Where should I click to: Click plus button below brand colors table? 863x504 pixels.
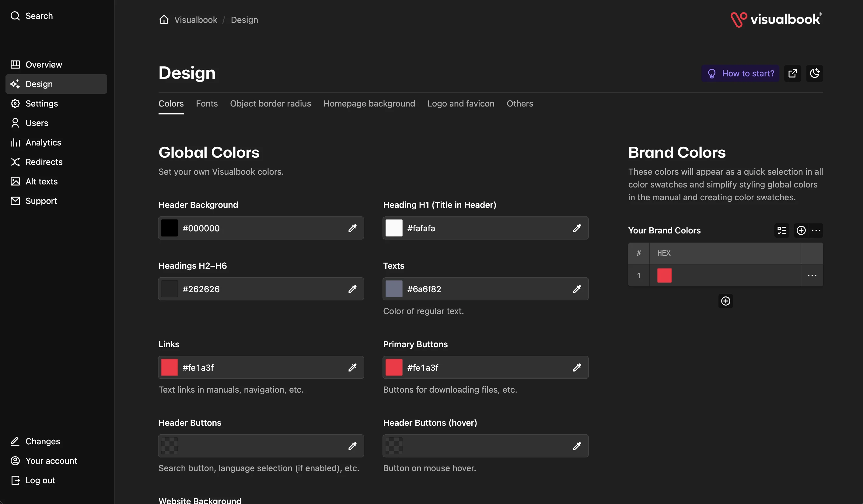point(726,301)
